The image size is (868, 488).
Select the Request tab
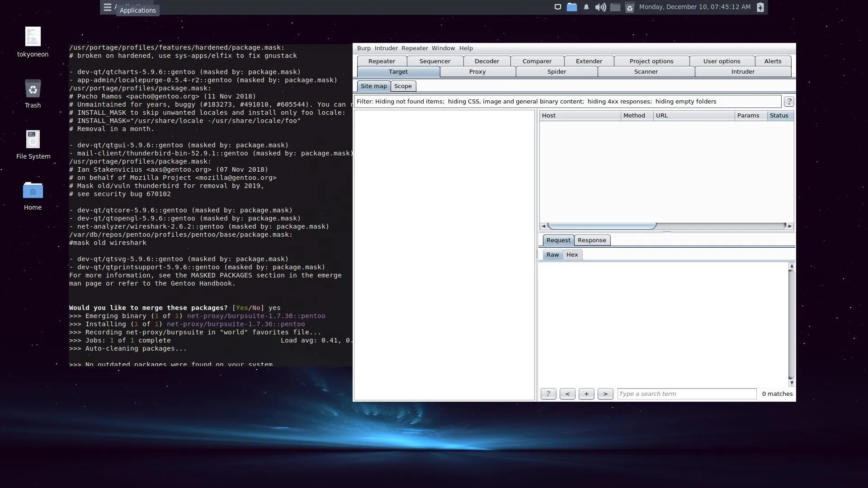(558, 240)
